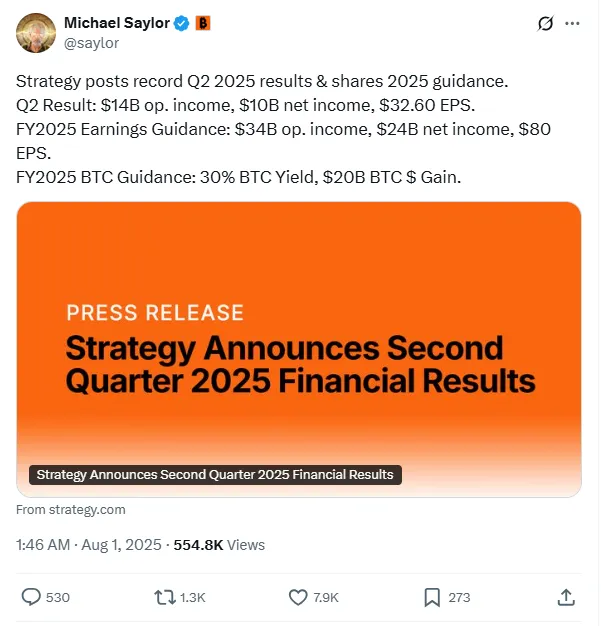Click the 7.9K likes count

[327, 597]
